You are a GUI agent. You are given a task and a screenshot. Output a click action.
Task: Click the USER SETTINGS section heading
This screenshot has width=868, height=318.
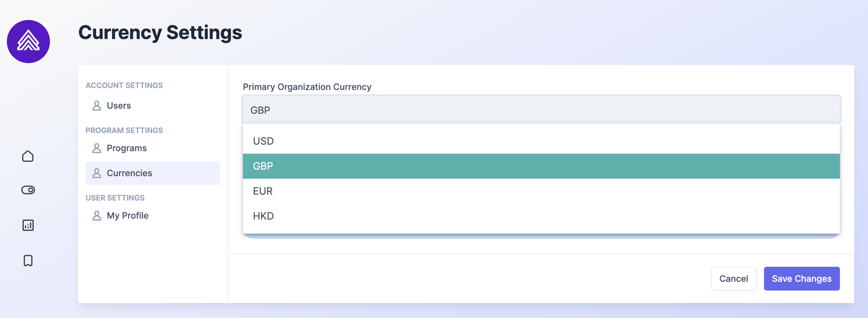115,198
